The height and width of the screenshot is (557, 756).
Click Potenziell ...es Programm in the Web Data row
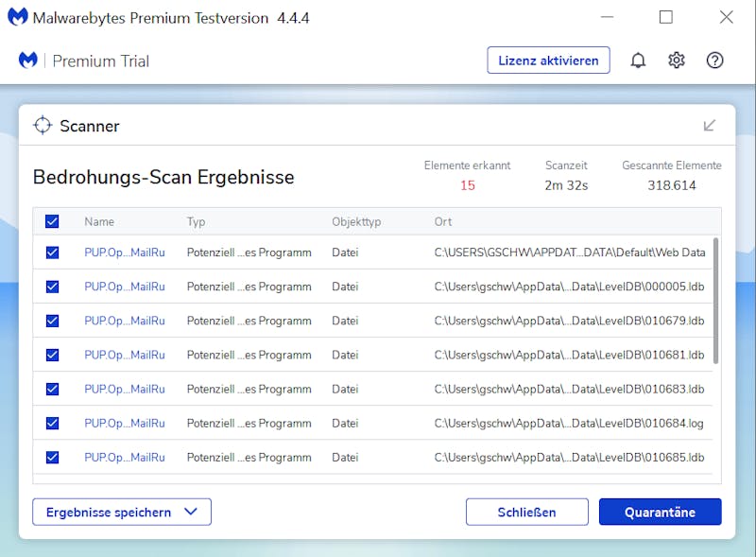click(249, 252)
